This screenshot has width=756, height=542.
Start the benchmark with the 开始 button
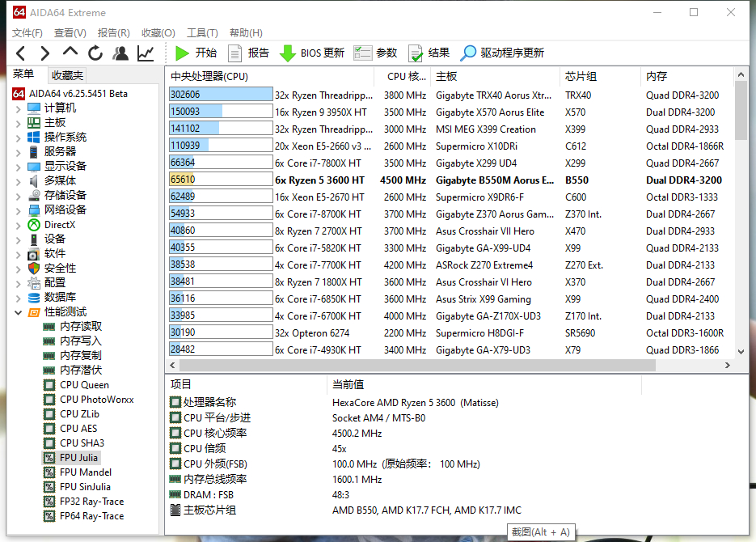(x=196, y=53)
